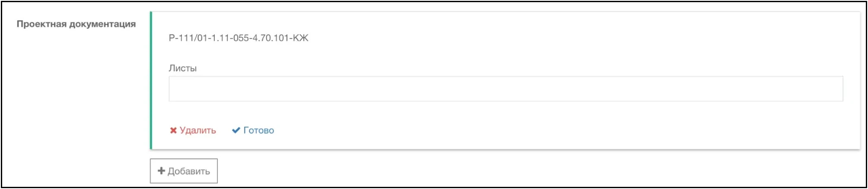Click the green left border of the card
Image resolution: width=868 pixels, height=189 pixels.
pos(151,80)
